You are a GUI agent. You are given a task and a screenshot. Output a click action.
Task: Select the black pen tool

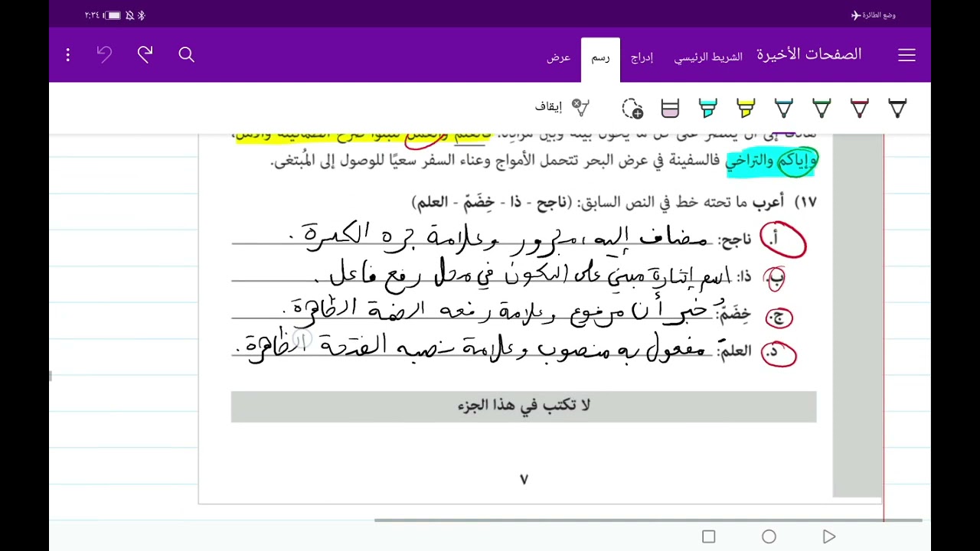pos(897,109)
